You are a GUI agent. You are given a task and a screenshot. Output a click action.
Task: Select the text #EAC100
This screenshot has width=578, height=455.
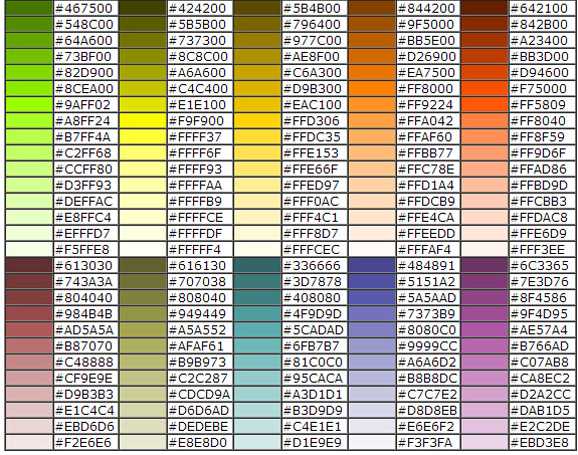click(312, 105)
